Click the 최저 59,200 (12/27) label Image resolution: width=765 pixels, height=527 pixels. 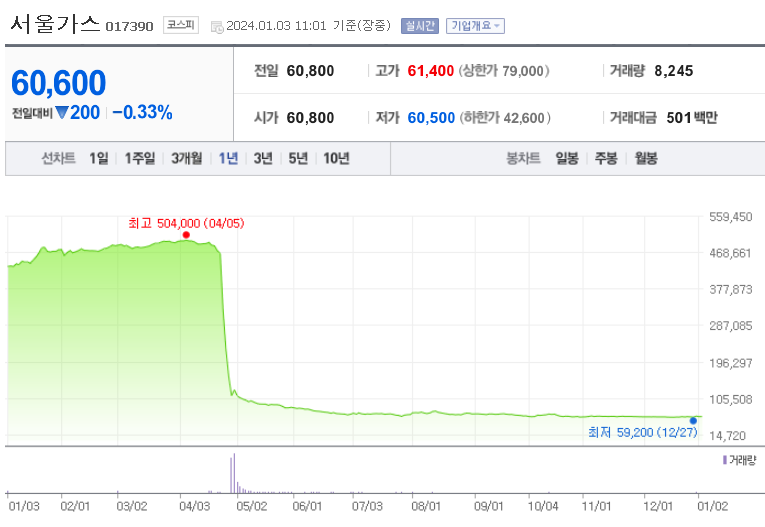tap(643, 432)
